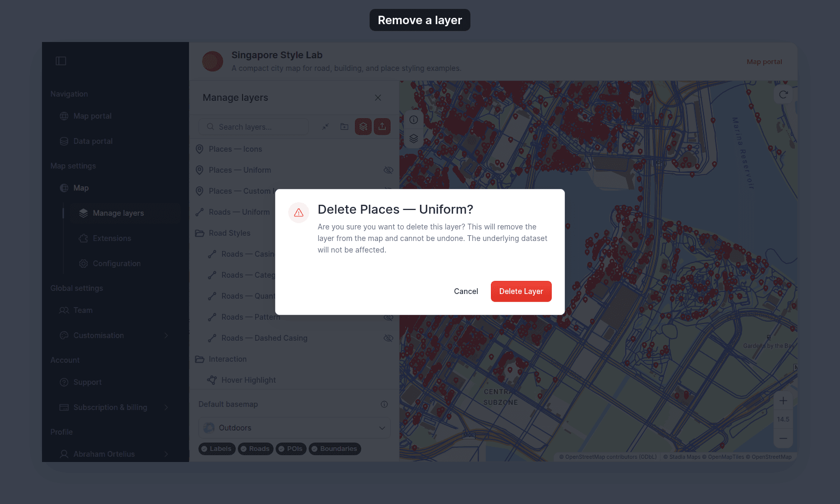Click the collapse all layers icon
The width and height of the screenshot is (840, 504).
pos(325,127)
